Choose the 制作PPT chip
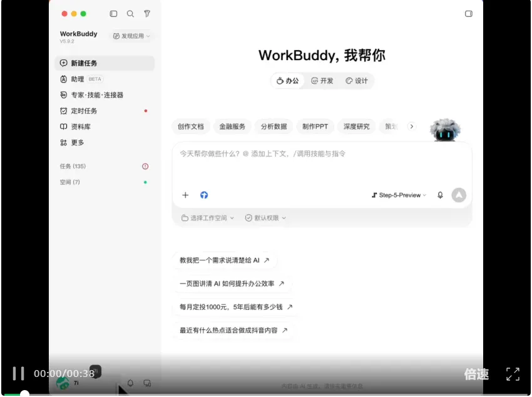The height and width of the screenshot is (397, 532). click(x=315, y=126)
